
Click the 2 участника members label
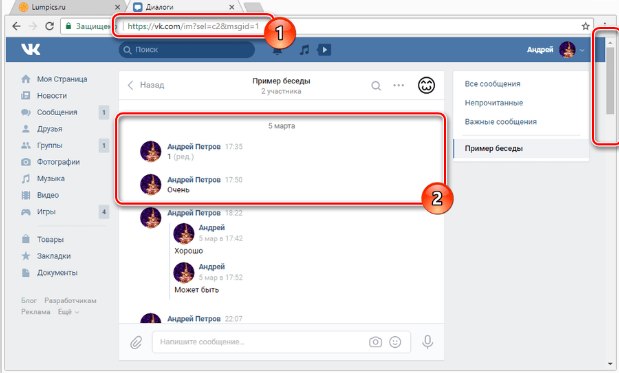click(x=281, y=91)
